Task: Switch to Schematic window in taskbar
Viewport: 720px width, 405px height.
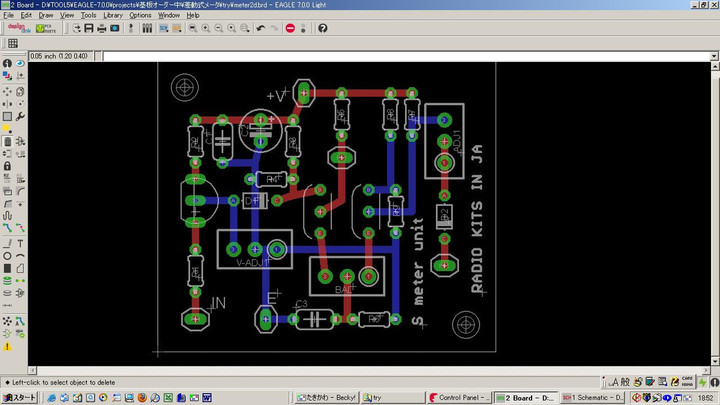Action: [593, 397]
